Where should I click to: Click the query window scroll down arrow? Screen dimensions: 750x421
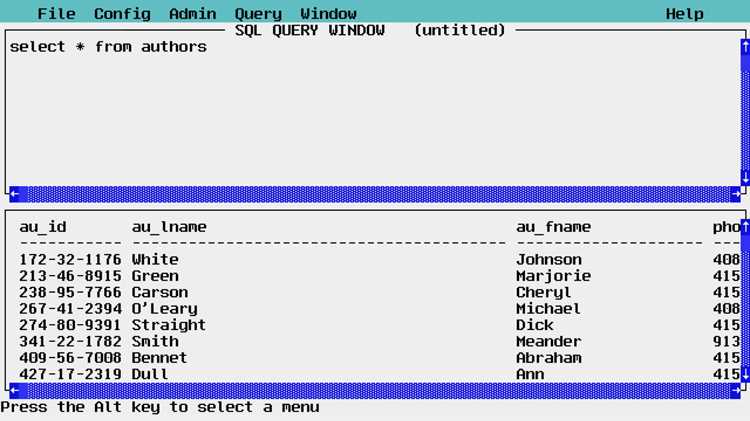tap(745, 177)
